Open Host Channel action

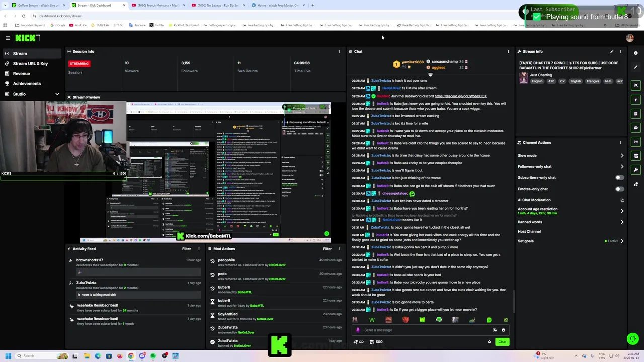(x=529, y=231)
